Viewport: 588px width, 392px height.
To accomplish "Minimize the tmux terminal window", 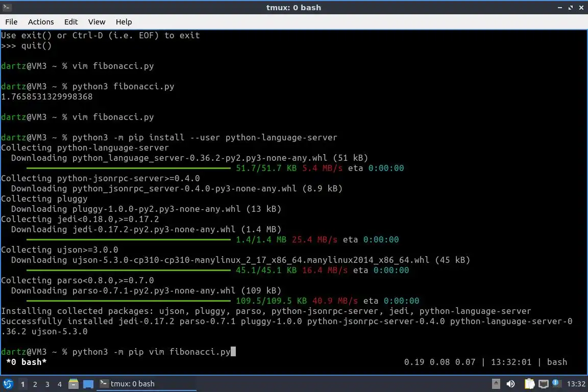I will (x=560, y=8).
